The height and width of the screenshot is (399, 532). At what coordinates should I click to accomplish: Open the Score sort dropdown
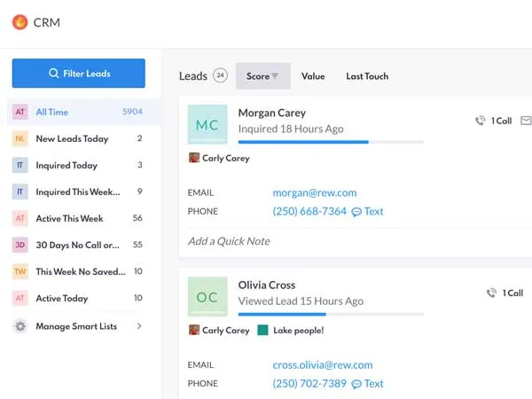pyautogui.click(x=262, y=76)
